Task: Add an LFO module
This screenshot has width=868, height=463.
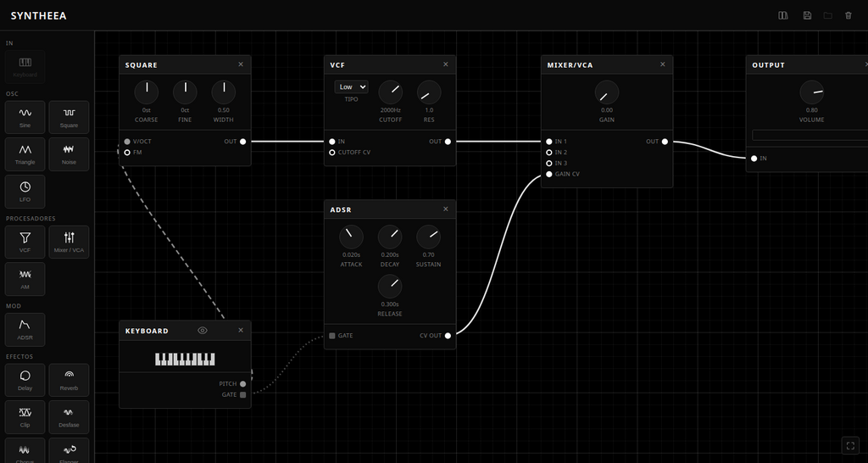Action: point(25,192)
